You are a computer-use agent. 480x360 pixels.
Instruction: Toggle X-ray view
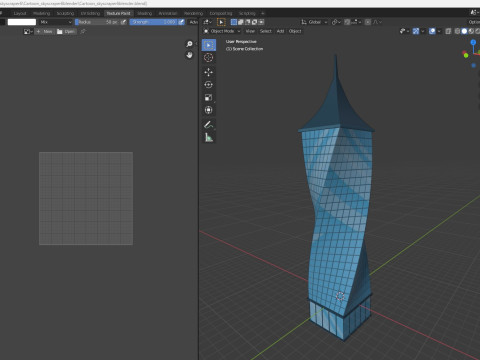tap(448, 31)
